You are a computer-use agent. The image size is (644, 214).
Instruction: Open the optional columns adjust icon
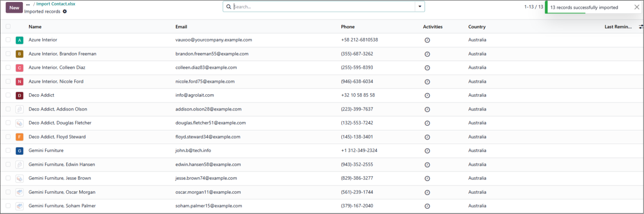(x=641, y=27)
